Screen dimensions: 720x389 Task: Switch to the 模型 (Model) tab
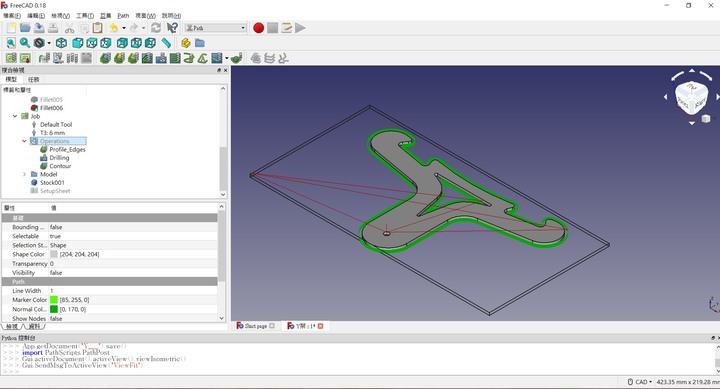11,79
